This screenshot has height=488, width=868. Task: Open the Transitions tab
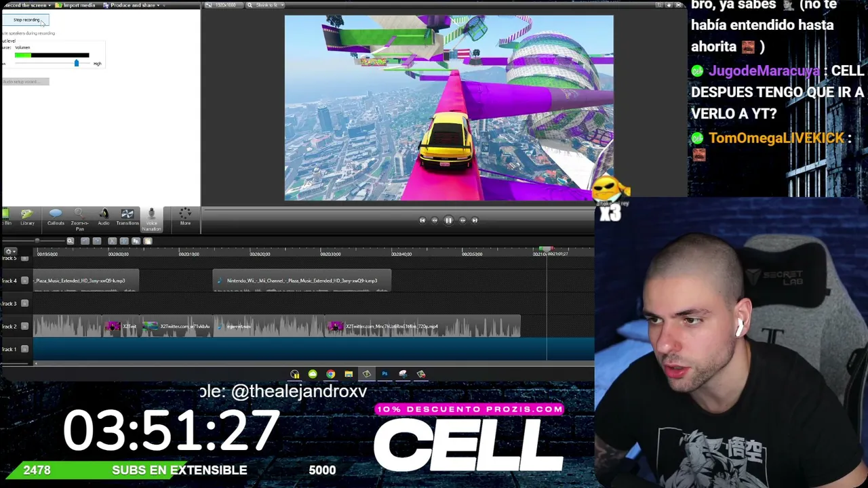(127, 218)
